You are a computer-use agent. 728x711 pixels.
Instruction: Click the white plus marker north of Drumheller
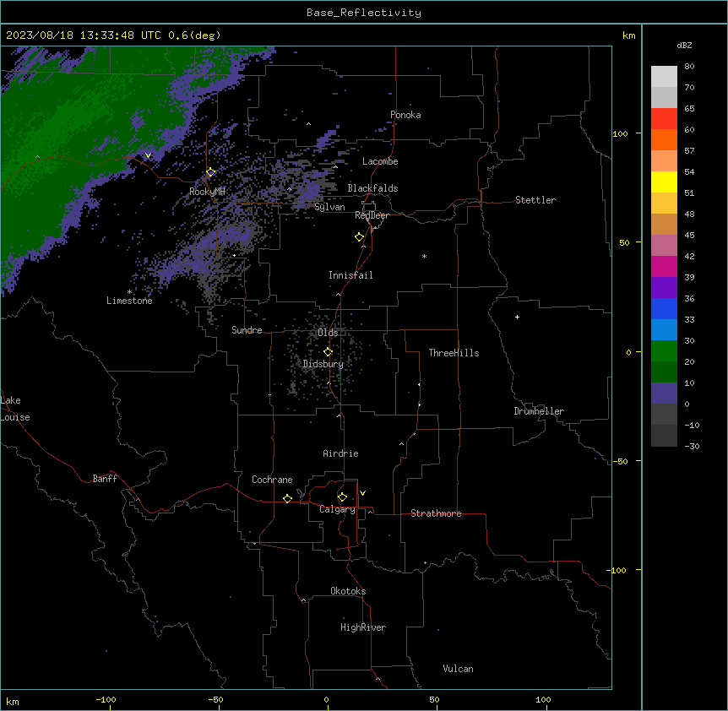[x=517, y=317]
